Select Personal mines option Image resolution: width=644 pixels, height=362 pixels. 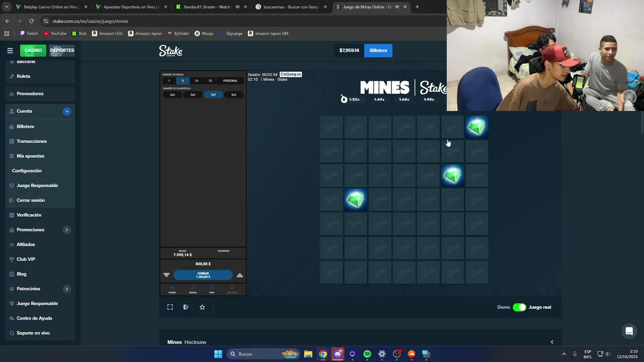tap(230, 80)
